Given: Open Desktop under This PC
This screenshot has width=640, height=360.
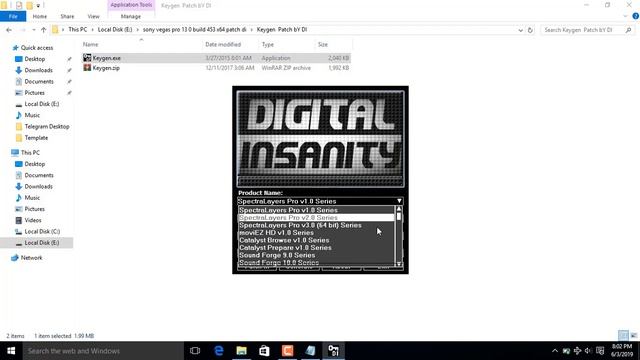Looking at the screenshot, I should point(34,164).
